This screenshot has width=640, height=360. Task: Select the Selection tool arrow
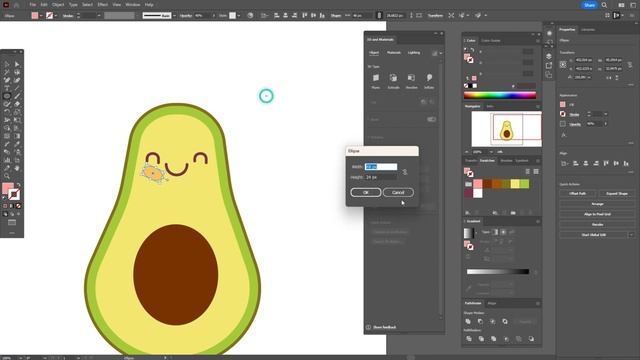pyautogui.click(x=7, y=64)
